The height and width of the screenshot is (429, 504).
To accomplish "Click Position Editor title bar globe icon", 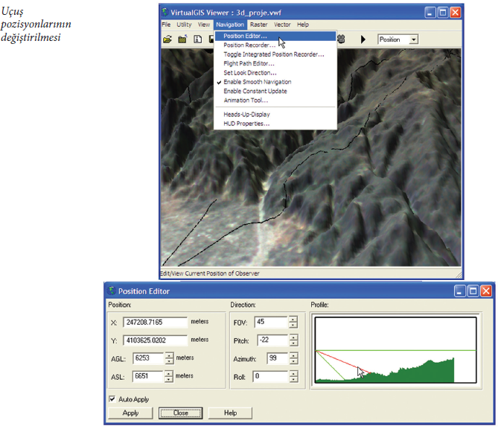I will (112, 290).
